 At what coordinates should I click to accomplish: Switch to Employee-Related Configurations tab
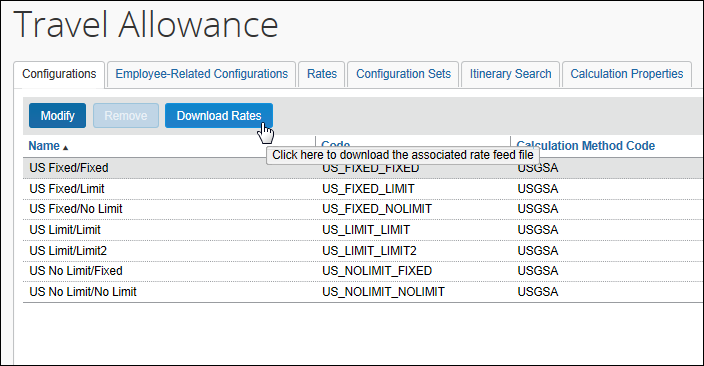(202, 74)
